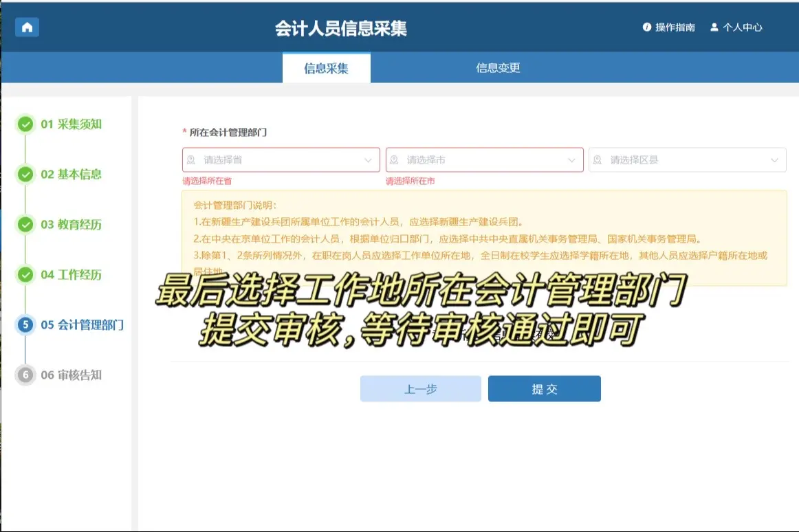Open 个人中心 user profile
Image resolution: width=799 pixels, height=532 pixels.
[x=736, y=27]
